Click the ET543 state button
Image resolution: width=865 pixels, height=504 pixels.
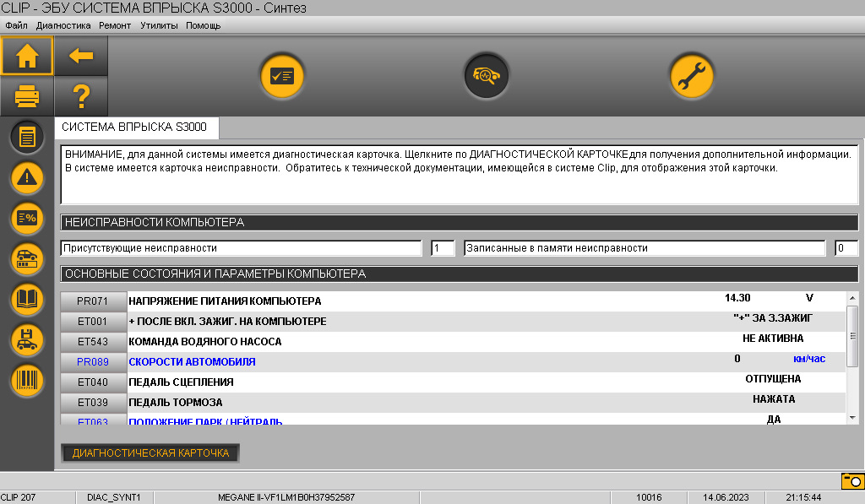coord(93,342)
